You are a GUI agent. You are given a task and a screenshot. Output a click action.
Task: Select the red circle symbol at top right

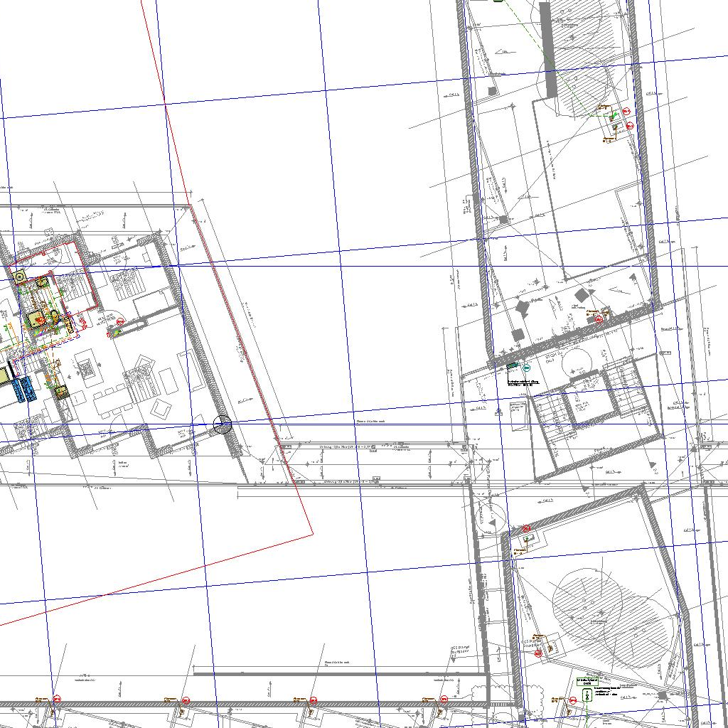tap(626, 112)
